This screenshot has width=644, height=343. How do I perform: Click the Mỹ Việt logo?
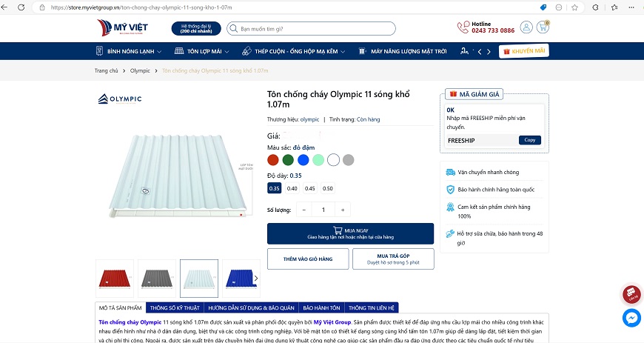tap(122, 28)
